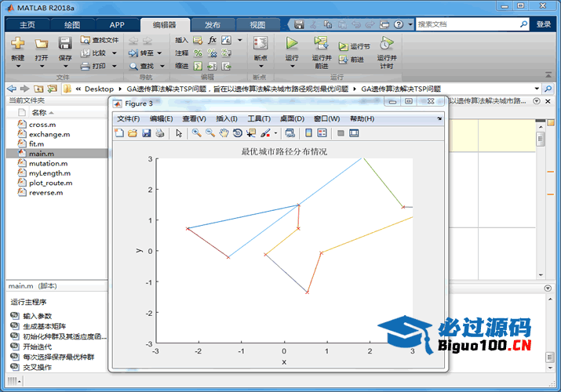Image resolution: width=561 pixels, height=392 pixels.
Task: Select the Pan hand tool in Figure toolbar
Action: point(224,133)
